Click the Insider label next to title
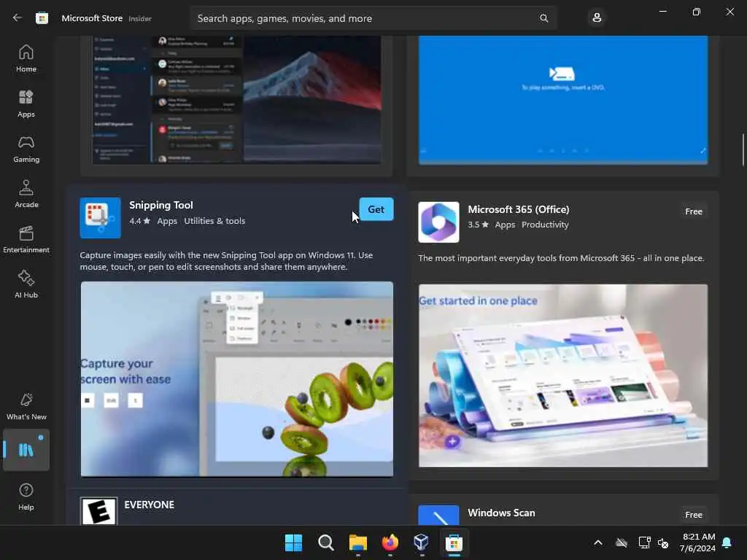 point(140,18)
